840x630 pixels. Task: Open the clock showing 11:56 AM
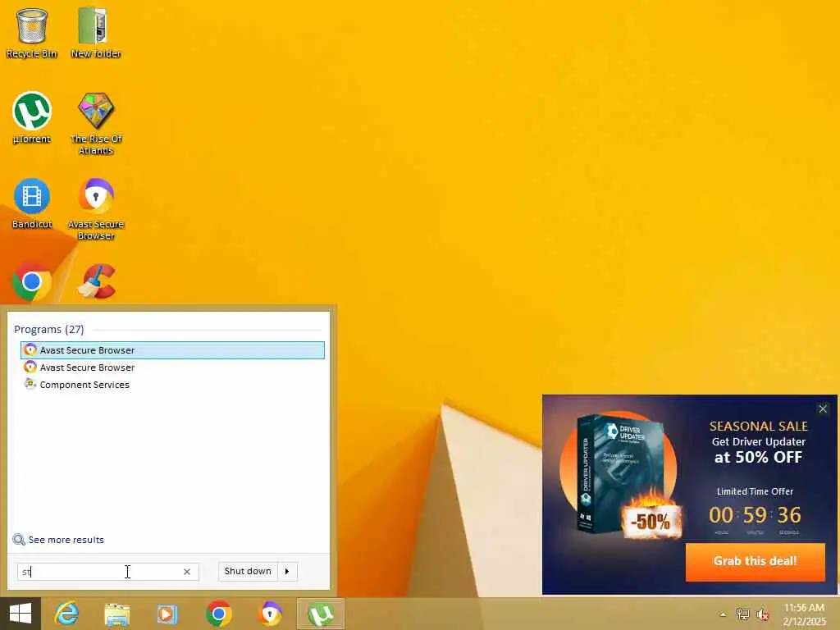804,614
